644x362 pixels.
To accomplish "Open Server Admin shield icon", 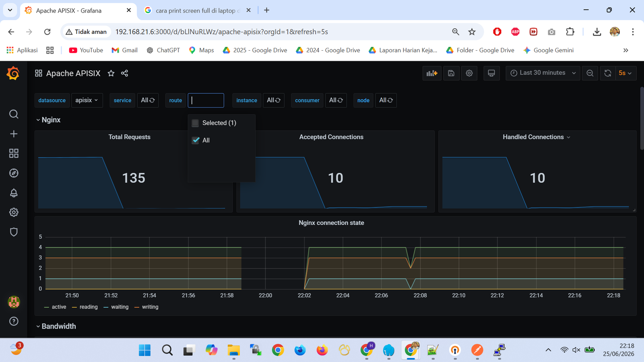I will (x=14, y=232).
